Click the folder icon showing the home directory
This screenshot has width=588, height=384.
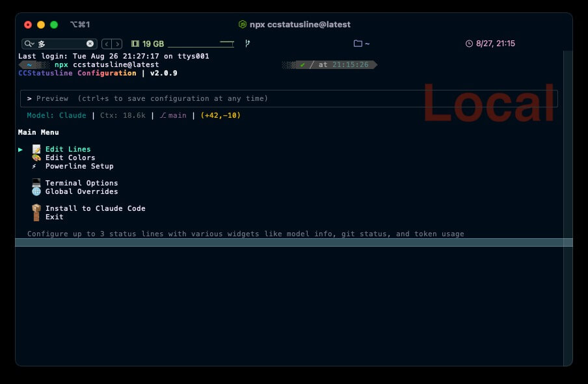[358, 44]
